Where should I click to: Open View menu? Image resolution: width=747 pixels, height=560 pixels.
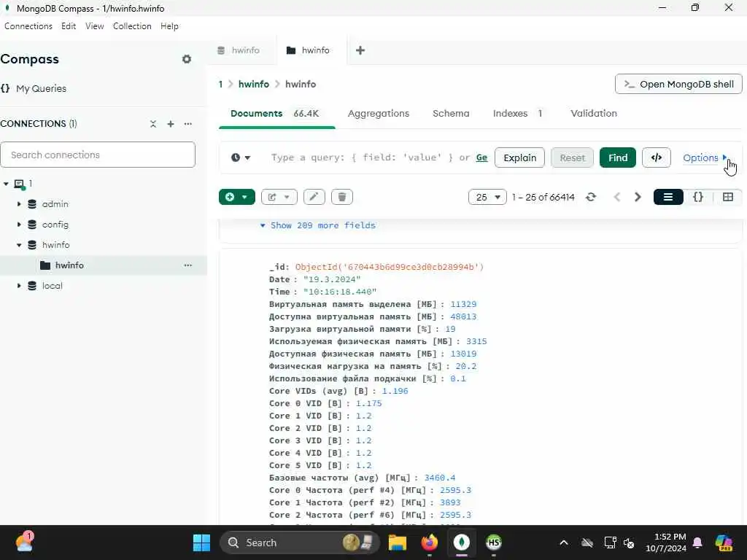pos(94,26)
